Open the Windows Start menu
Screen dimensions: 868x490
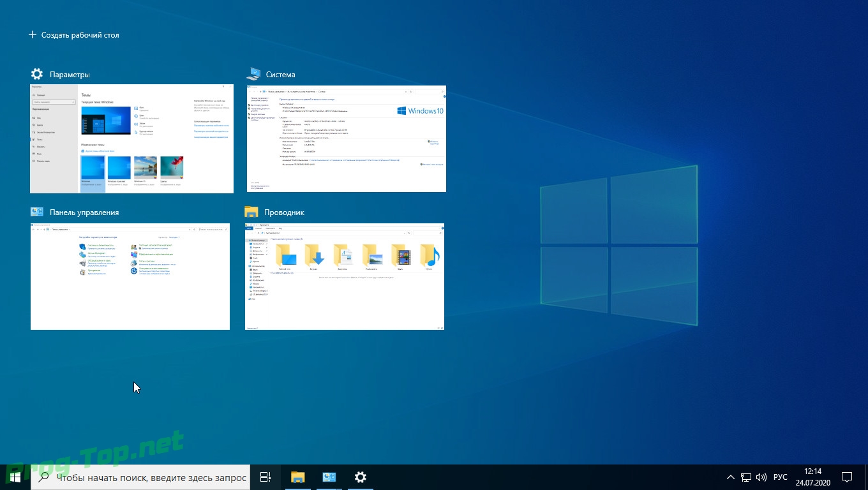pyautogui.click(x=15, y=477)
